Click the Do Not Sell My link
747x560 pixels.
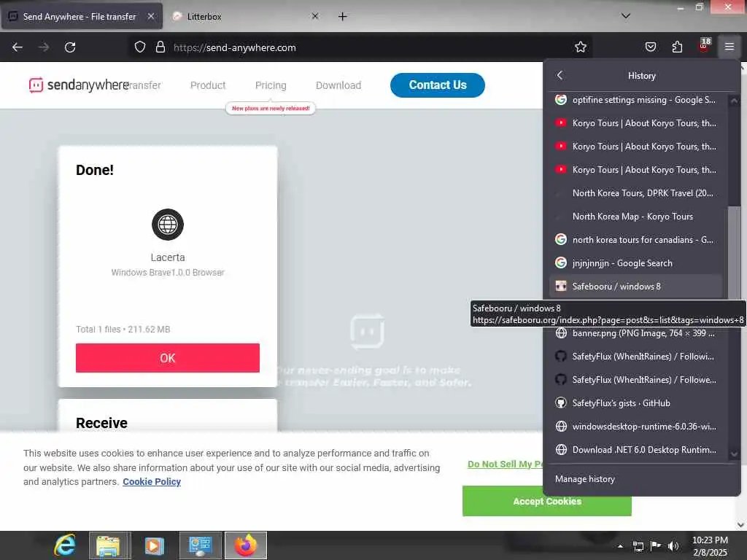click(x=505, y=464)
